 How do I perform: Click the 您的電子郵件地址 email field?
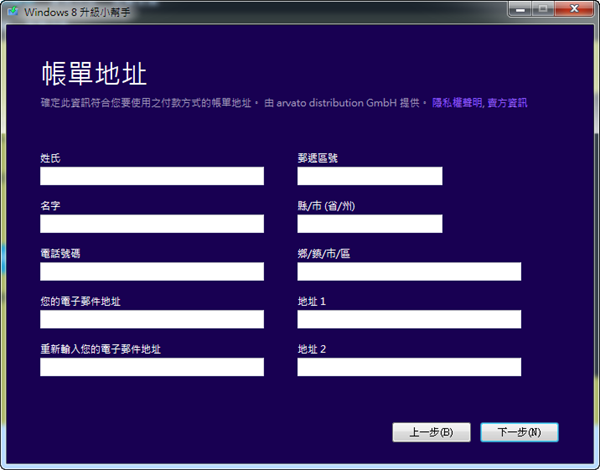(x=152, y=320)
